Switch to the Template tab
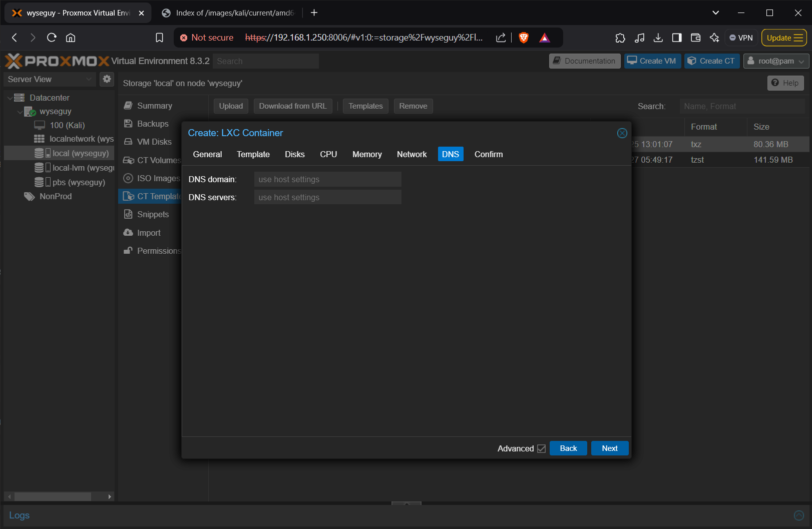 [253, 154]
